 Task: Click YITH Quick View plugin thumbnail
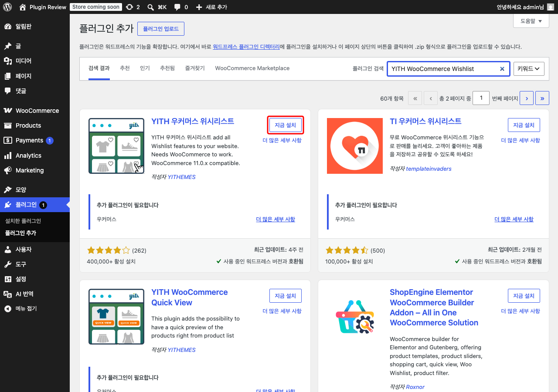coord(116,317)
